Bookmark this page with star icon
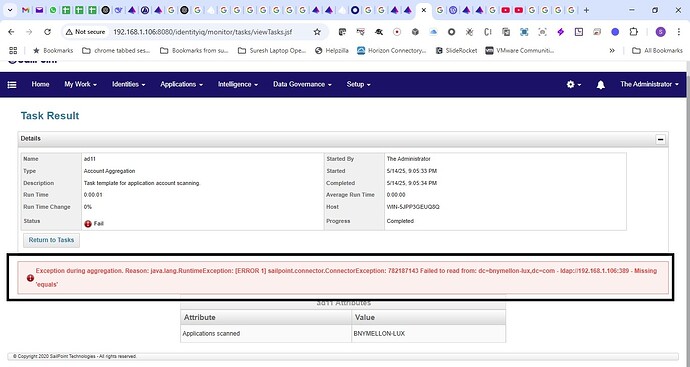This screenshot has height=367, width=690. pyautogui.click(x=317, y=32)
